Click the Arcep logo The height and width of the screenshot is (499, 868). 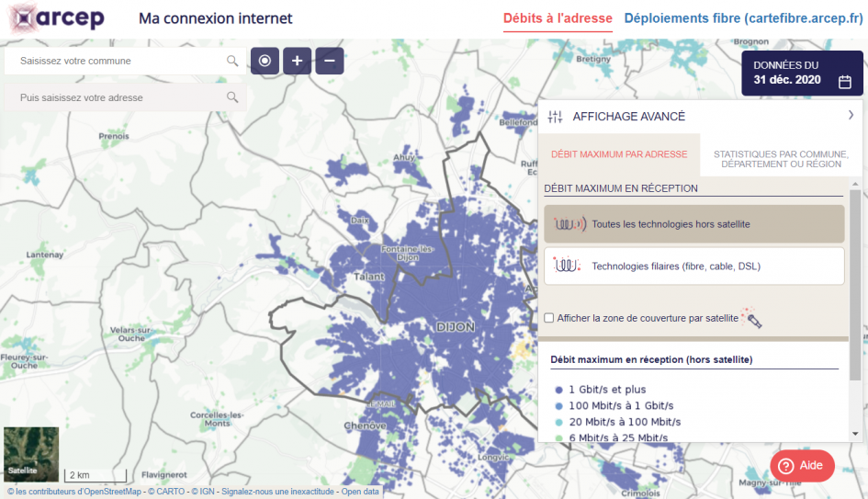coord(57,18)
